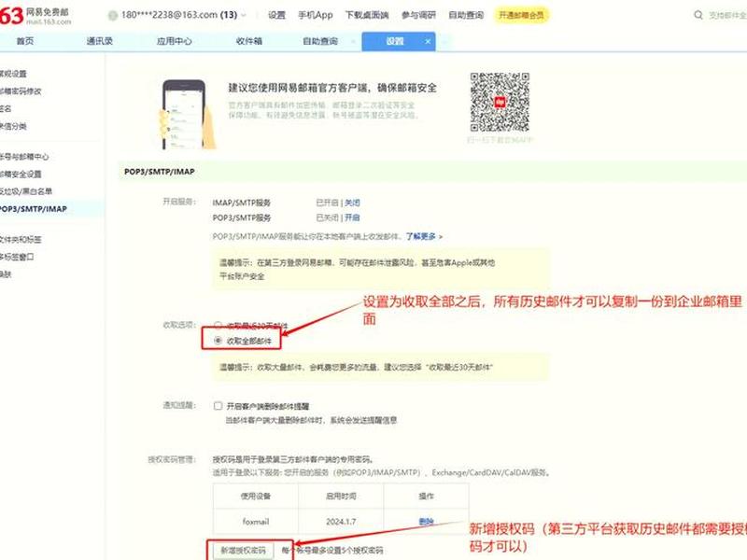Image resolution: width=747 pixels, height=560 pixels.
Task: Open the 手机App header link
Action: tap(316, 15)
